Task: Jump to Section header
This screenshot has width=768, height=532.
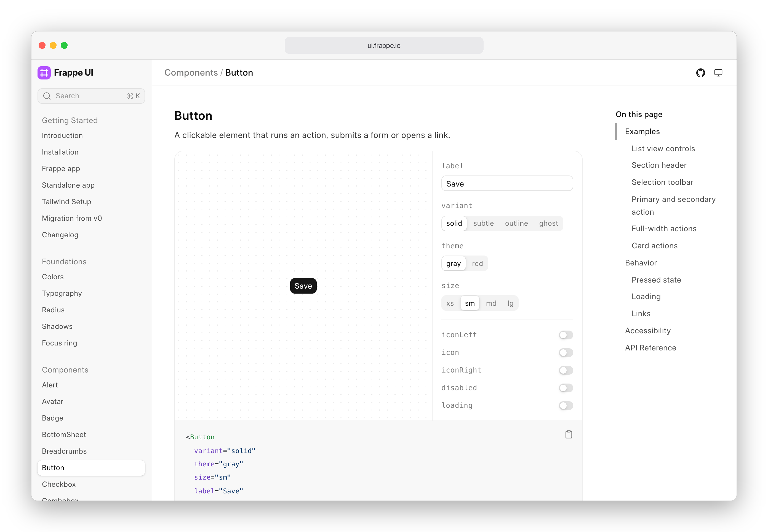Action: click(x=659, y=165)
